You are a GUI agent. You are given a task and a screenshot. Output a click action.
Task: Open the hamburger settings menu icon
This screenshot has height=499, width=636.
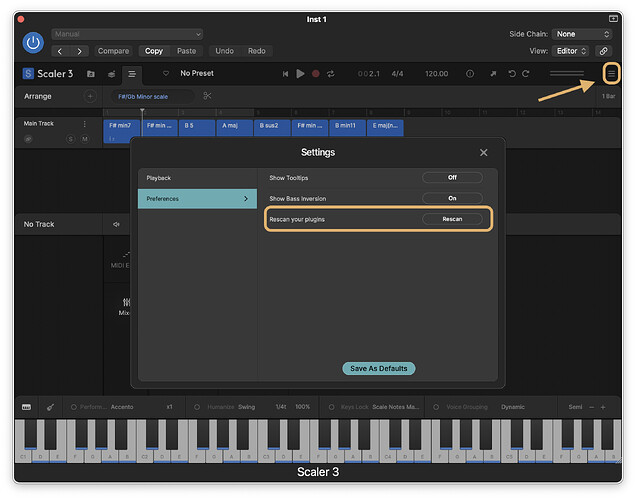pyautogui.click(x=611, y=74)
